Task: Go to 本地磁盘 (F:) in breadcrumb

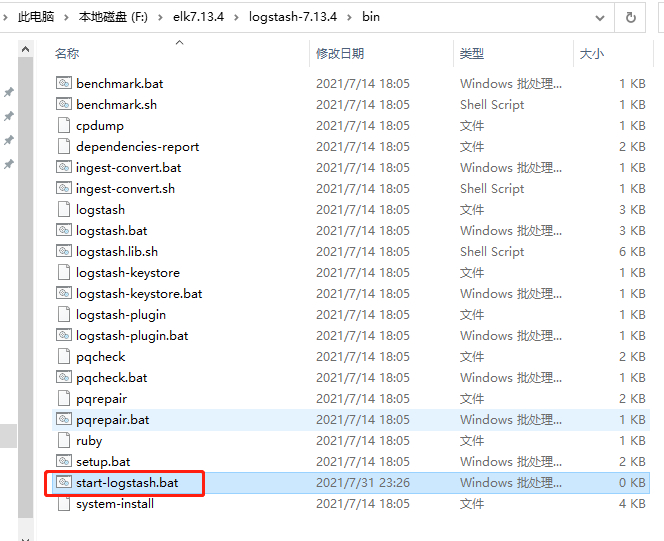Action: point(113,17)
